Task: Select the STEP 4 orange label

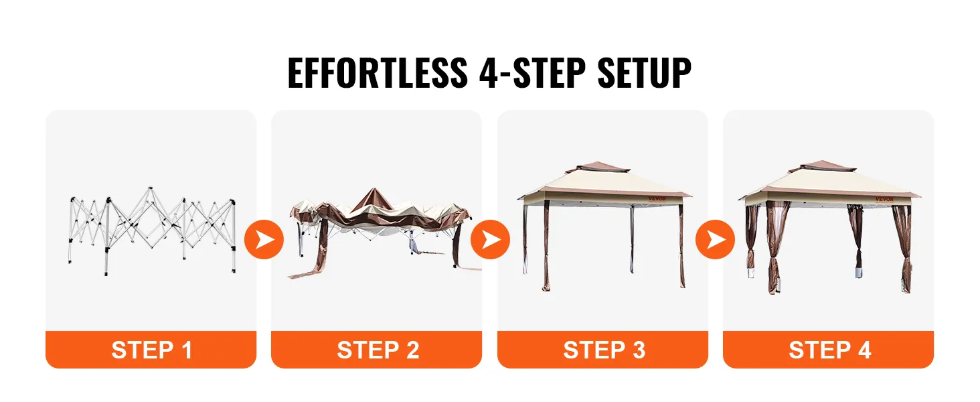Action: (829, 350)
